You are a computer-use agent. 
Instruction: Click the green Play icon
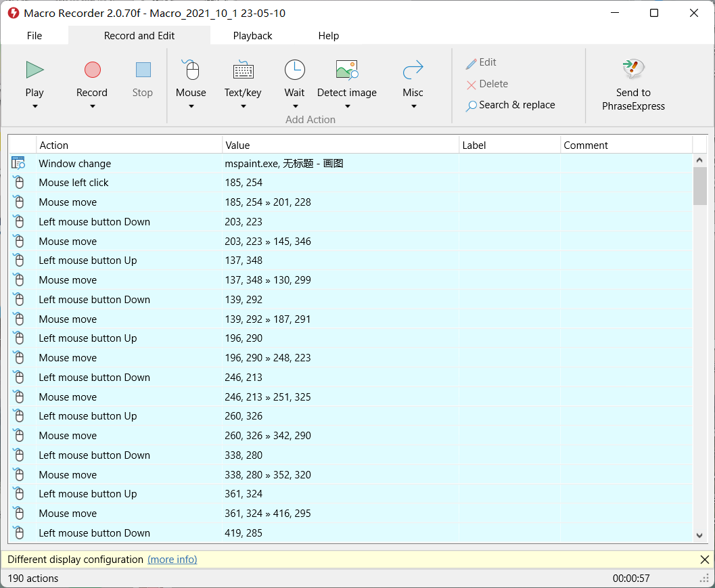(x=34, y=70)
